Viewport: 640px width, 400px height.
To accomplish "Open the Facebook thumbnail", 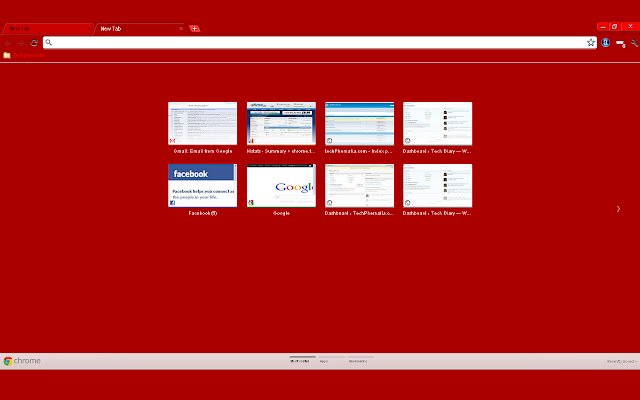I will tap(202, 186).
